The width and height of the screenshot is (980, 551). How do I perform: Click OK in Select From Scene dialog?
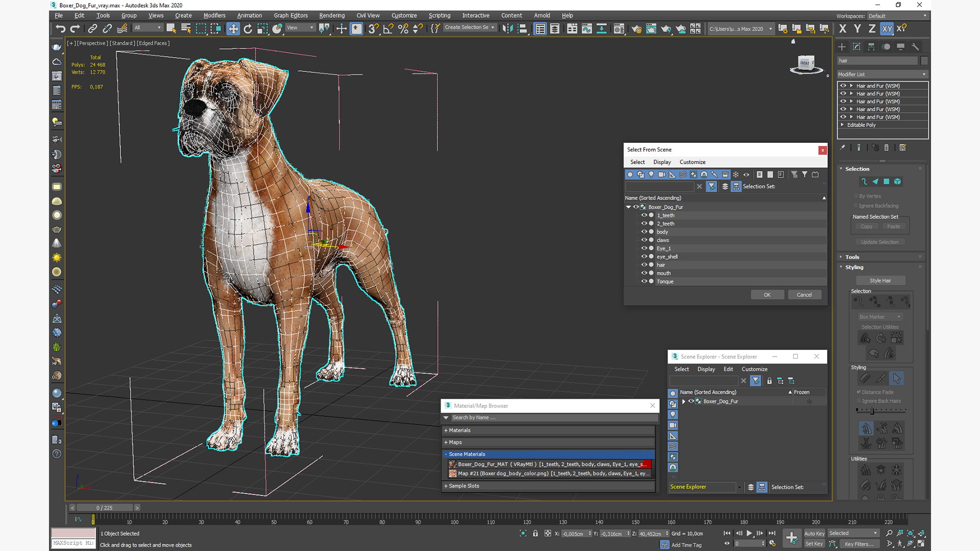[767, 295]
